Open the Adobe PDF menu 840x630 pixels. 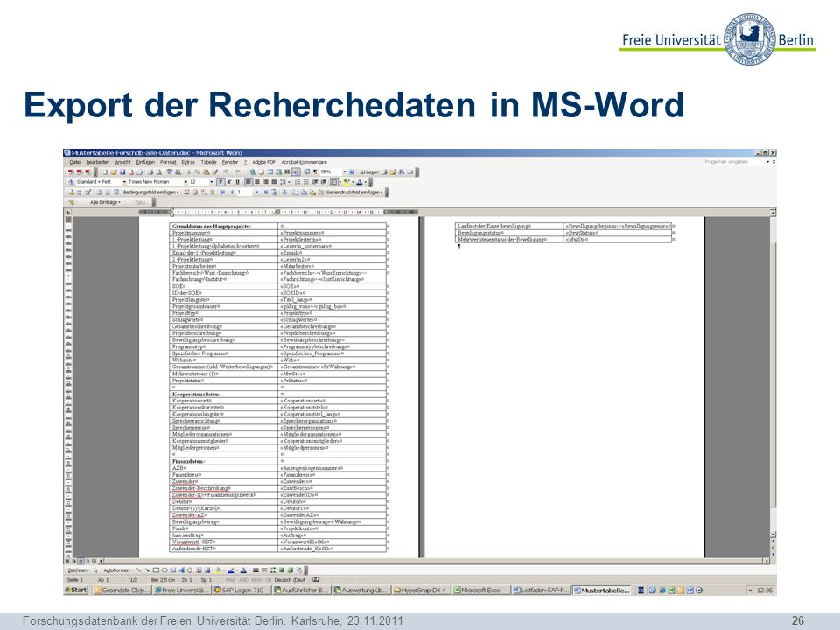pos(263,162)
